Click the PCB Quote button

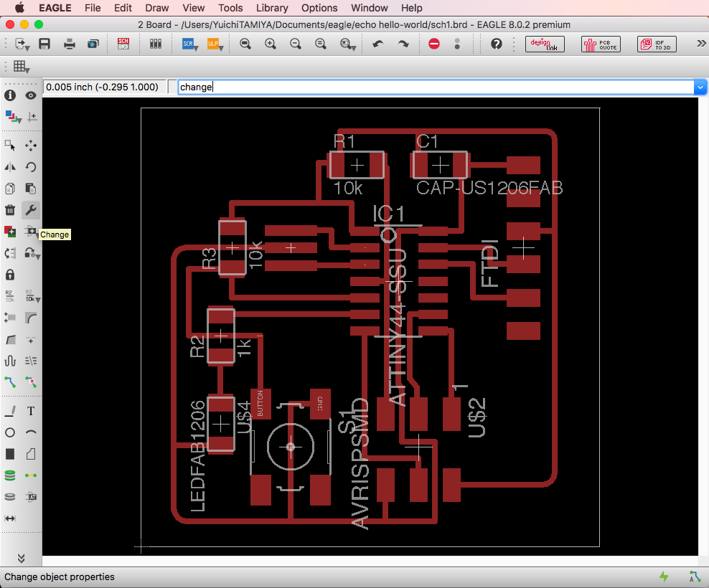601,44
